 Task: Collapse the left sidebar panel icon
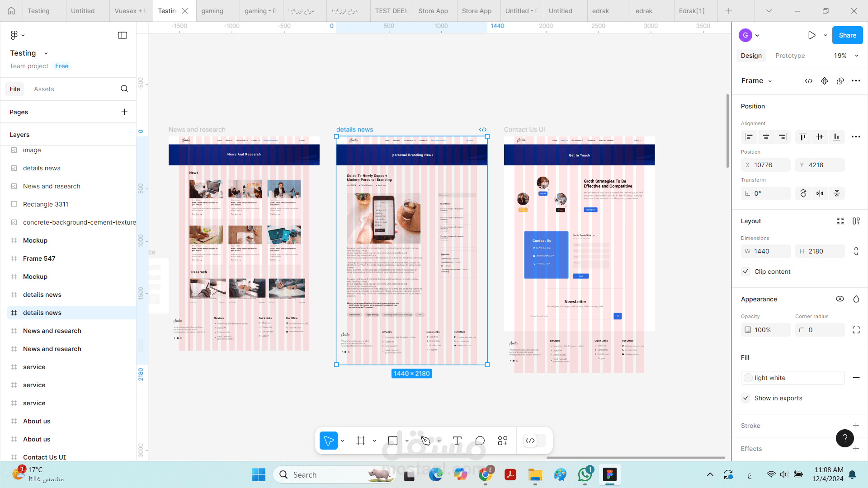pos(123,35)
